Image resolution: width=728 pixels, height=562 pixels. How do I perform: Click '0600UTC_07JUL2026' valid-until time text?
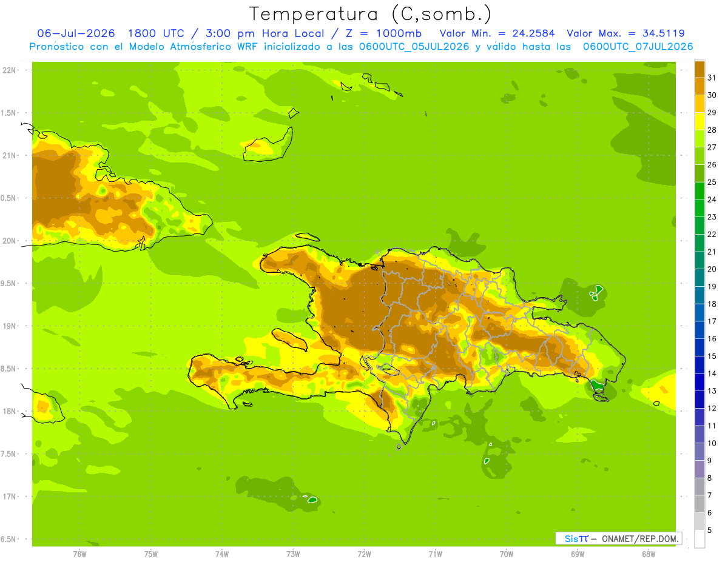coord(638,47)
